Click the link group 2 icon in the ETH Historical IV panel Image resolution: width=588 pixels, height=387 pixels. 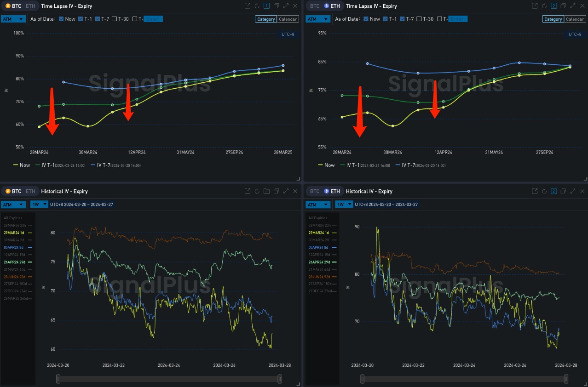click(x=553, y=191)
